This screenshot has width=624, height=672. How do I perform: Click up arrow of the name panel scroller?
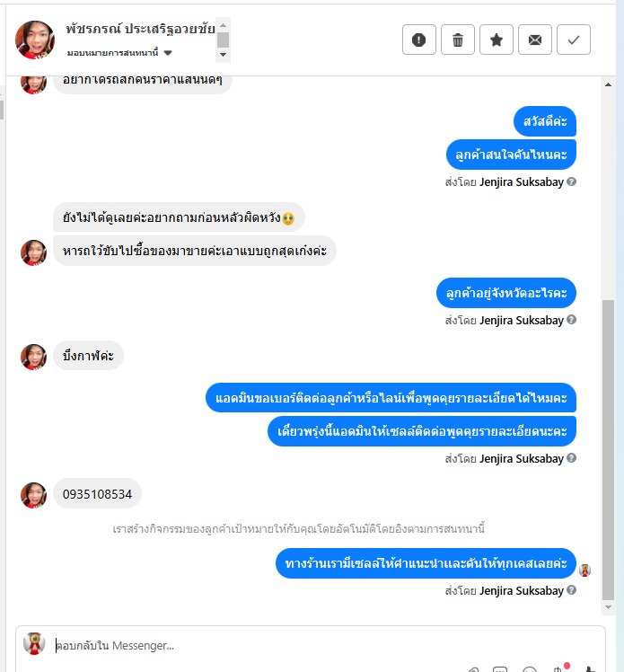223,25
